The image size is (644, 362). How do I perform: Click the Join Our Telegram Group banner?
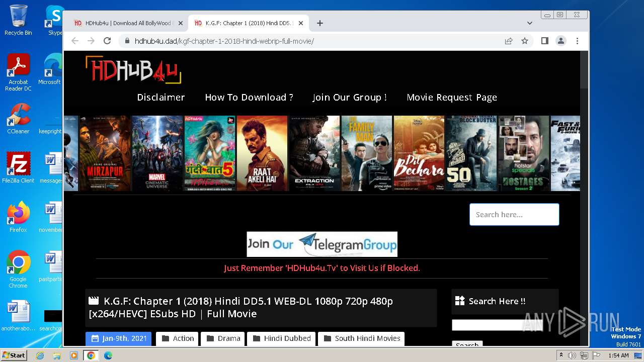coord(322,244)
